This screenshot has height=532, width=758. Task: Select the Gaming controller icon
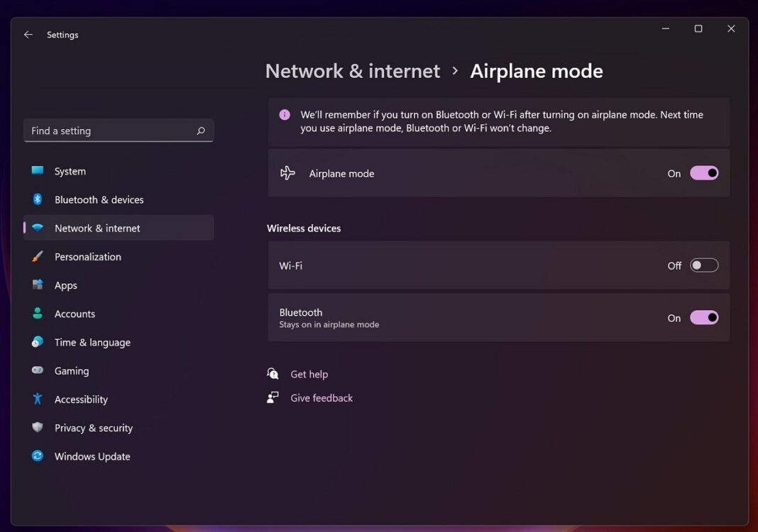point(38,370)
